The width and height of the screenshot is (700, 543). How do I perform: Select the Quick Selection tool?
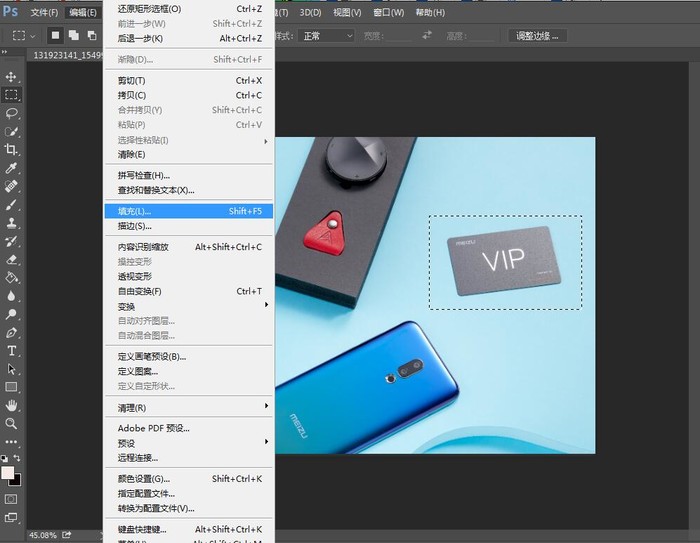point(11,131)
